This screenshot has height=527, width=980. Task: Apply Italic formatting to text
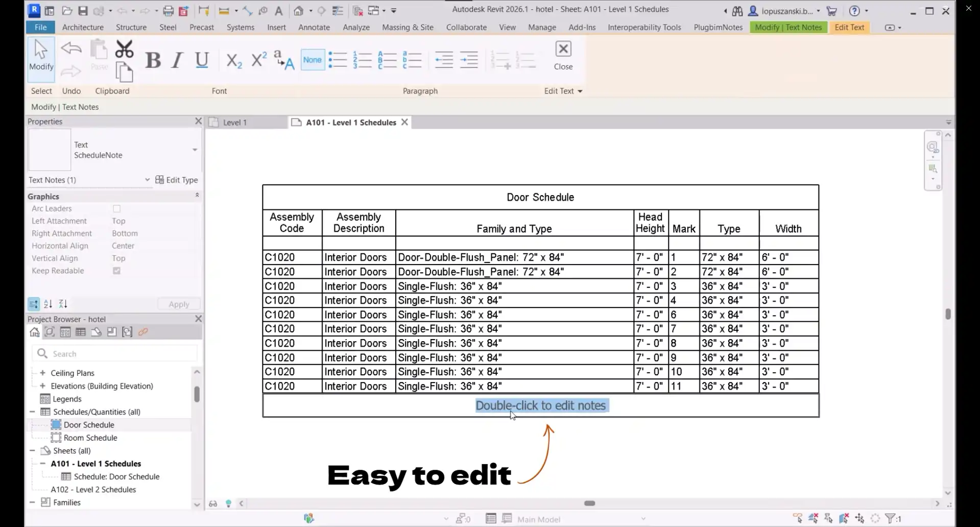177,60
